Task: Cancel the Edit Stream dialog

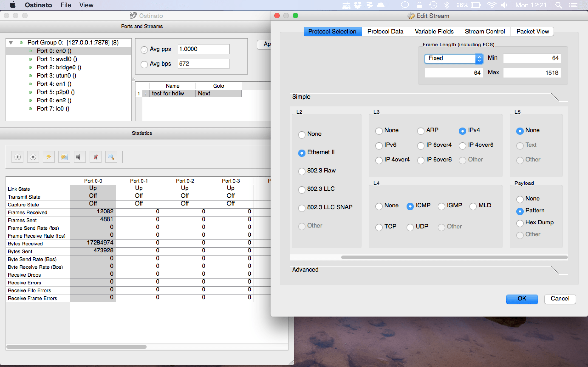Action: pos(560,299)
